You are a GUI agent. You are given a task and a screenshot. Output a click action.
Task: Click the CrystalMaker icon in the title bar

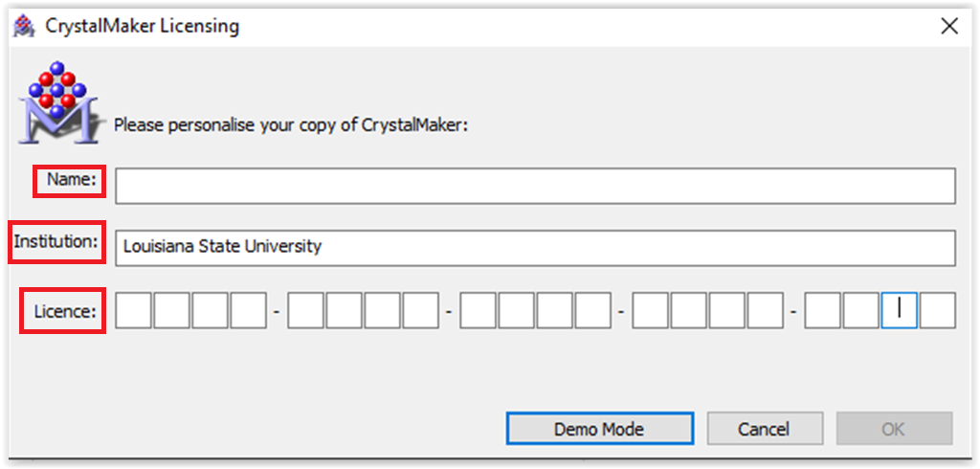click(x=22, y=26)
